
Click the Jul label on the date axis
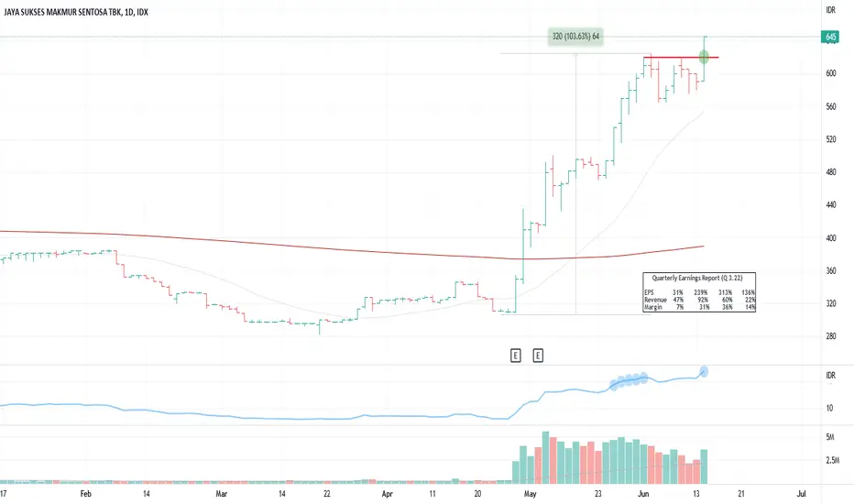[801, 494]
